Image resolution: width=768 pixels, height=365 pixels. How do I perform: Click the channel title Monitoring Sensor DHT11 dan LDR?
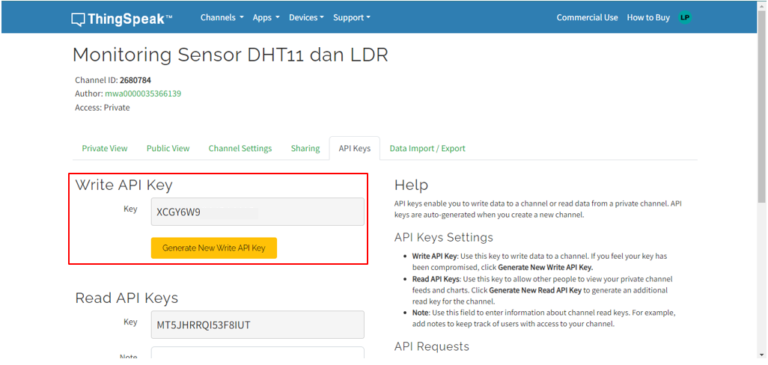(230, 55)
